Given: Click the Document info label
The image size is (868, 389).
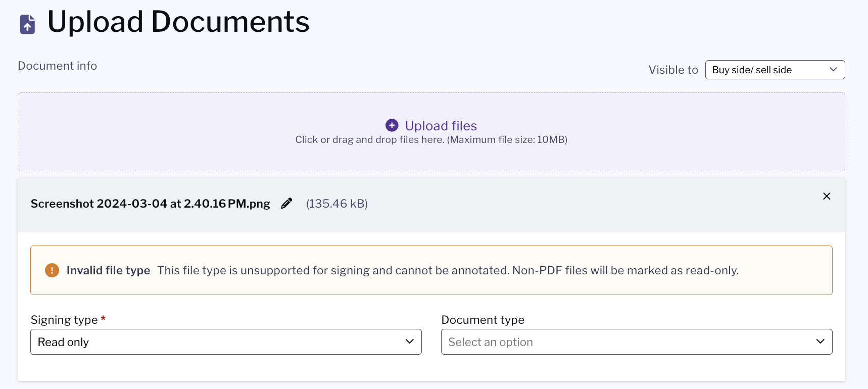Looking at the screenshot, I should [x=58, y=66].
